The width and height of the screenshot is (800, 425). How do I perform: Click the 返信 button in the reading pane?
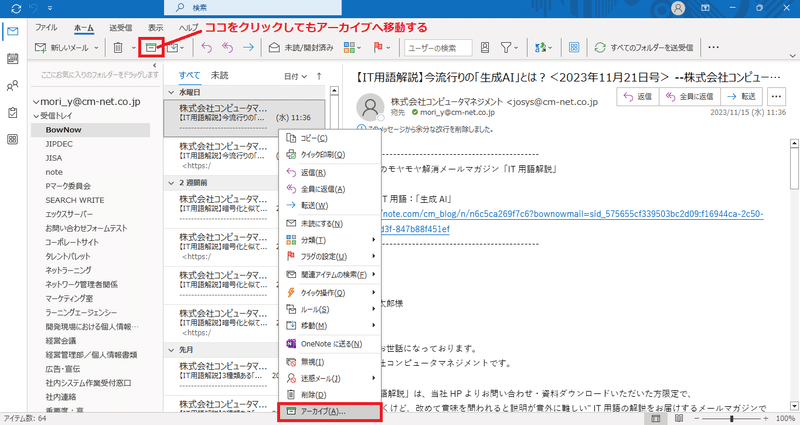(x=638, y=96)
